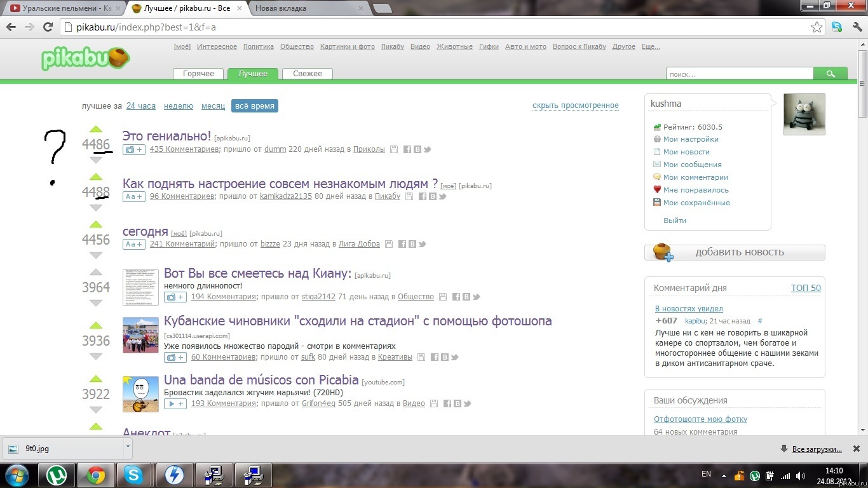868x488 pixels.
Task: Expand the text of the "сегодня" post
Action: coord(134,244)
